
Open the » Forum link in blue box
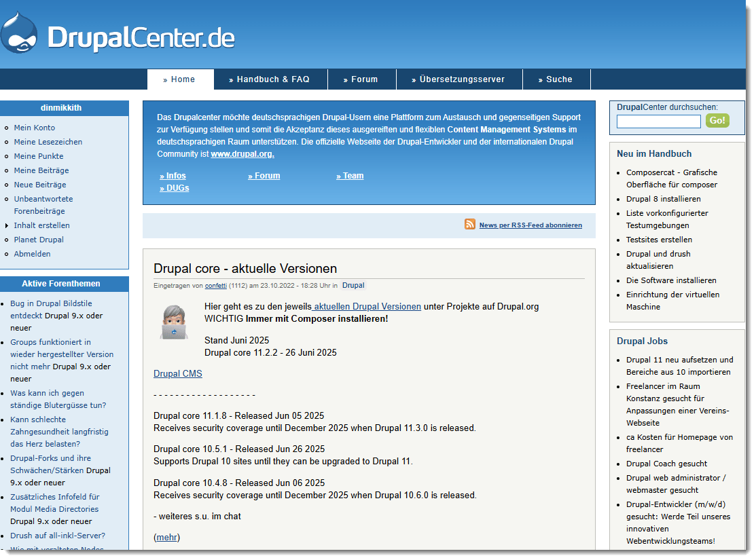pyautogui.click(x=264, y=176)
